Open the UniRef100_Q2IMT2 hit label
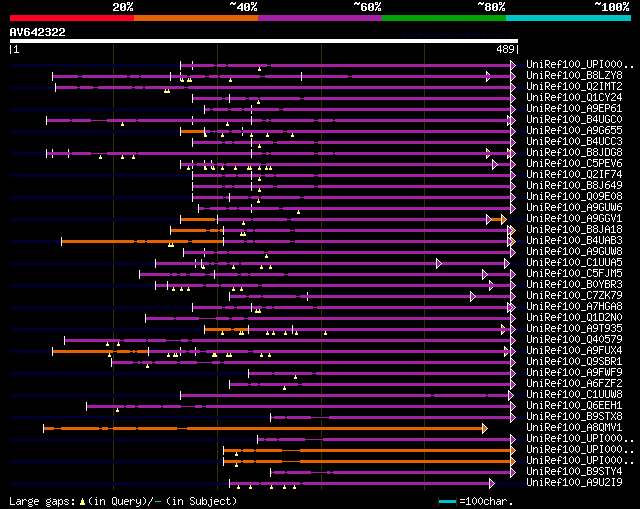This screenshot has width=640, height=509. click(574, 87)
